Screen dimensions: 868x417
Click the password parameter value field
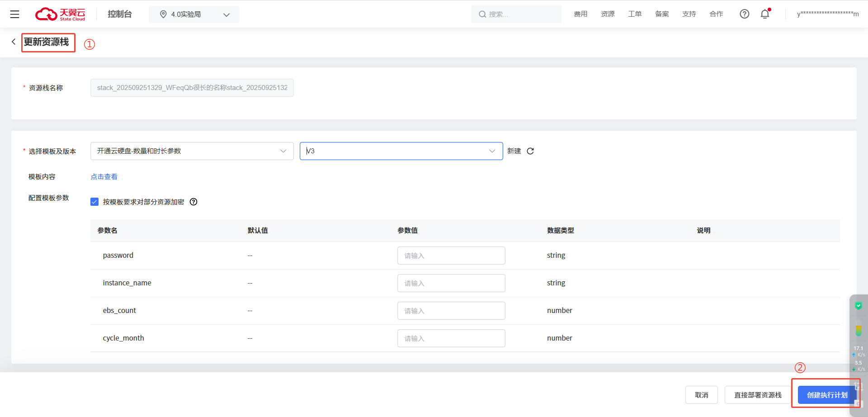click(x=451, y=256)
